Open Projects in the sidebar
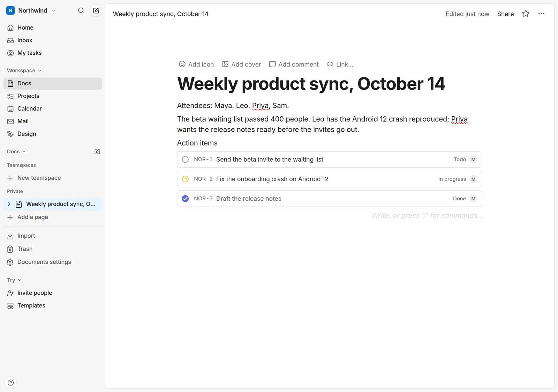 tap(53, 96)
